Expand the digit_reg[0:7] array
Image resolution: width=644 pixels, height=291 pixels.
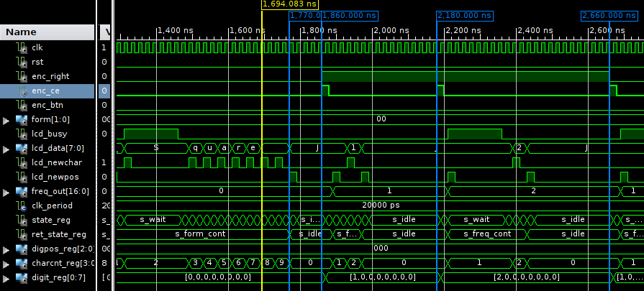tap(7, 278)
